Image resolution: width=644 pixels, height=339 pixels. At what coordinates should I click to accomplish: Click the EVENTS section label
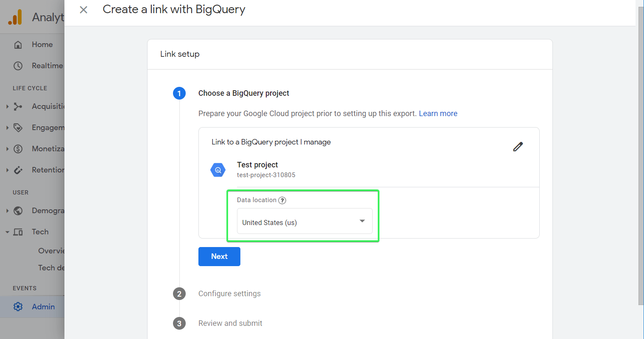(25, 288)
